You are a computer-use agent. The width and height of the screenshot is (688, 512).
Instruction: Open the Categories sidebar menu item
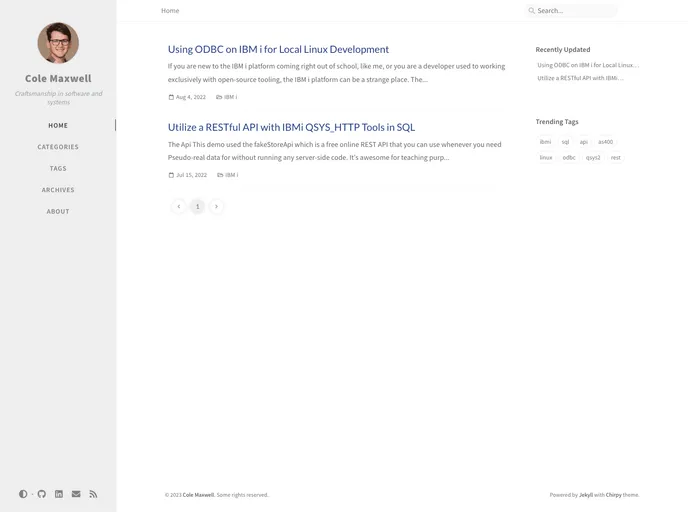(58, 147)
